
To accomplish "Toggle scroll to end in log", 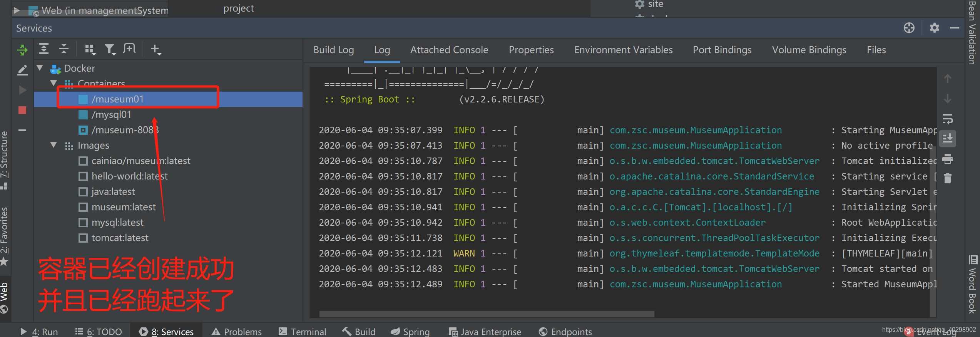I will (x=947, y=138).
